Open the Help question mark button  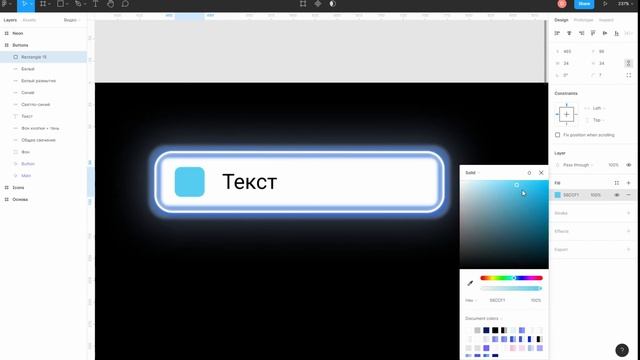(x=622, y=350)
